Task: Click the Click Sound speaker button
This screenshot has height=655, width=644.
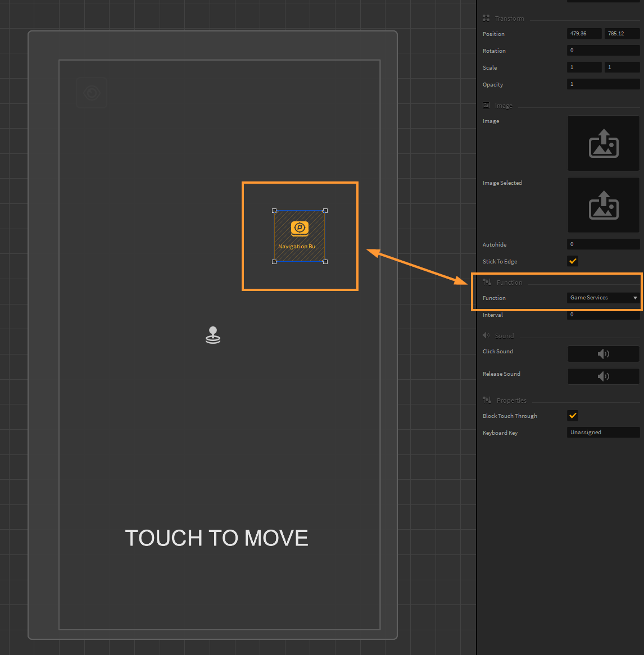Action: [603, 354]
